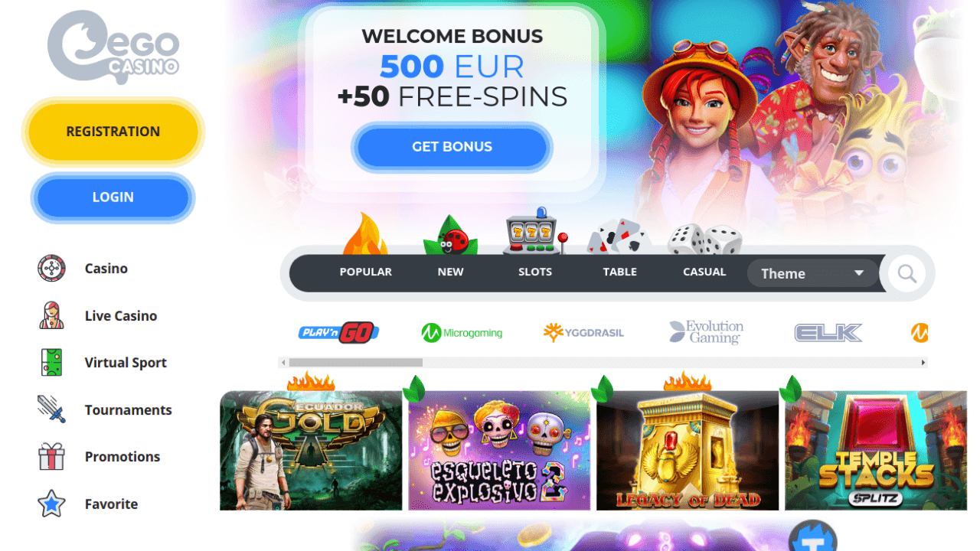Click the provider list scrollbar thumb
This screenshot has width=980, height=551.
[355, 363]
